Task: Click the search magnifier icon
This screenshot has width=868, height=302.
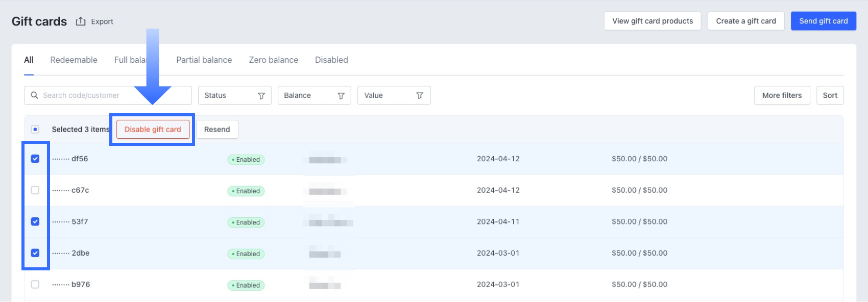Action: tap(34, 95)
